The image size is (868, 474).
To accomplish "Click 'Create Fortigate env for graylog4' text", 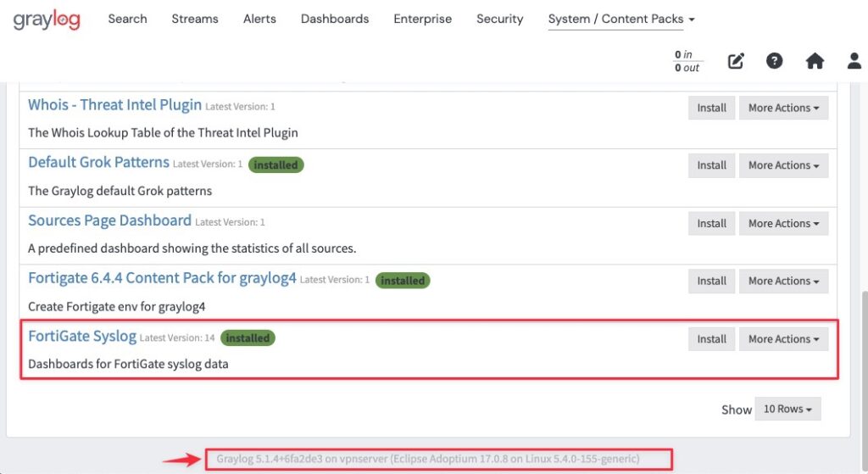I will [117, 307].
